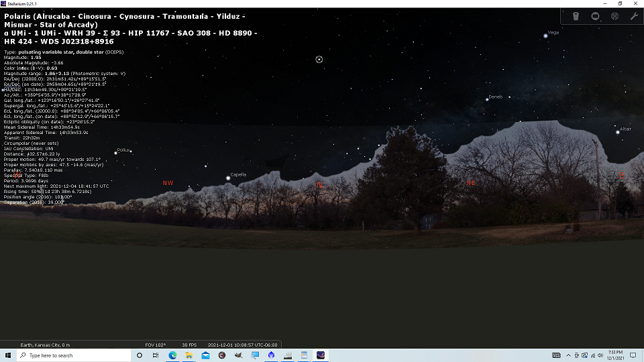
Task: Click the NE cardinal direction marker
Action: tap(471, 183)
